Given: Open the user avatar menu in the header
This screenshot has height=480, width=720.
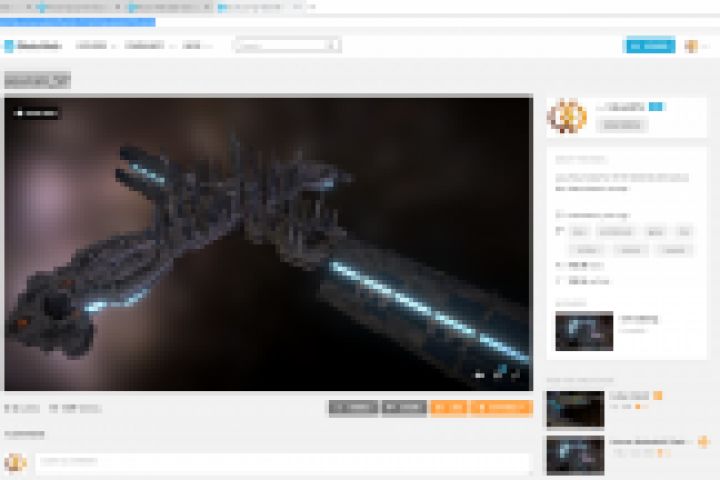Looking at the screenshot, I should pyautogui.click(x=692, y=46).
